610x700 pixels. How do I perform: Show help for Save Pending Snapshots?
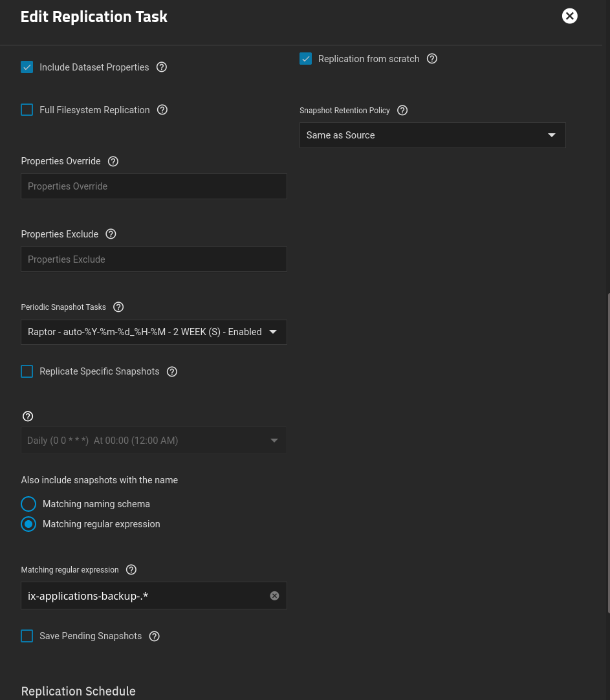(x=154, y=636)
